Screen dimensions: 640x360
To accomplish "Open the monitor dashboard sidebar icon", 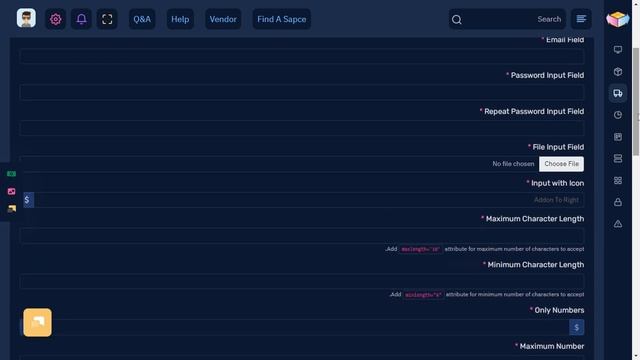I will pyautogui.click(x=618, y=50).
